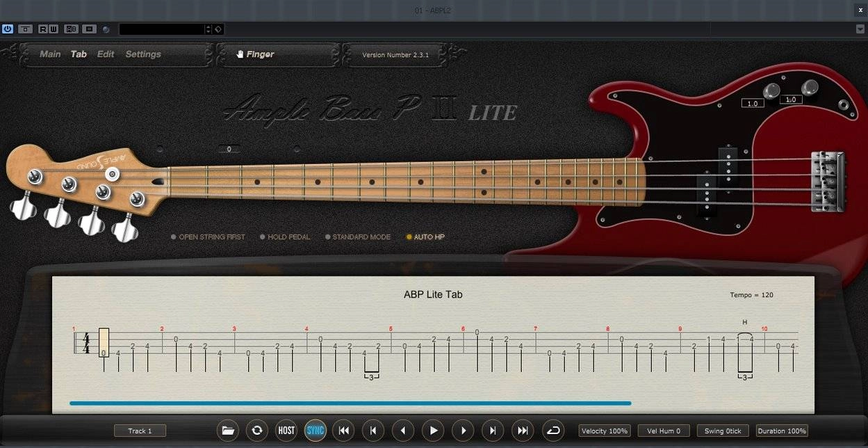Viewport: 868px width, 448px height.
Task: Adjust the capo value box showing 0
Action: coord(229,149)
